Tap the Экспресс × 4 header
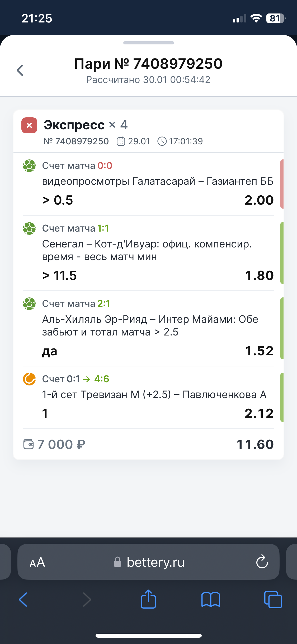This screenshot has width=297, height=644. (86, 125)
